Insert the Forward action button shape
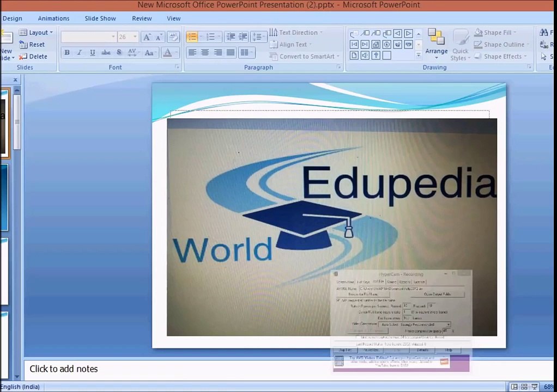The width and height of the screenshot is (557, 392). point(409,33)
